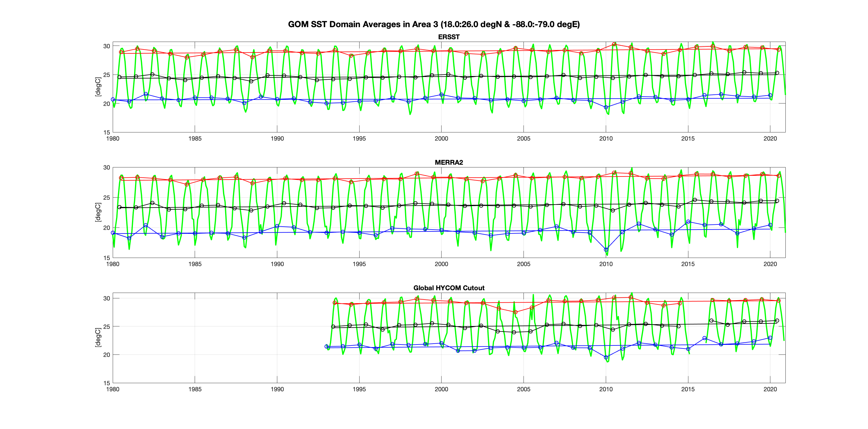Click the [degC] y-axis label of MERRA2 plot

pos(98,212)
